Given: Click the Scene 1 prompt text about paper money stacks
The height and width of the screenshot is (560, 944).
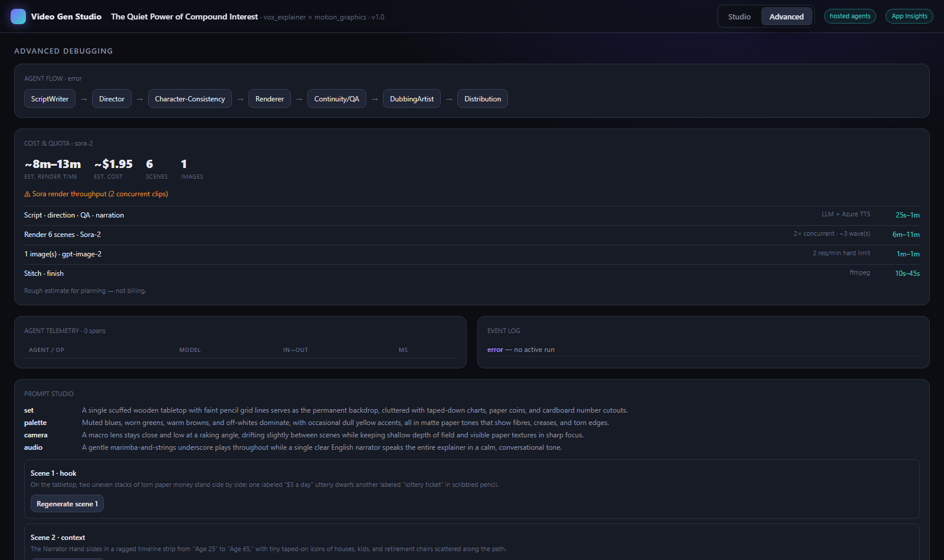Looking at the screenshot, I should click(264, 485).
